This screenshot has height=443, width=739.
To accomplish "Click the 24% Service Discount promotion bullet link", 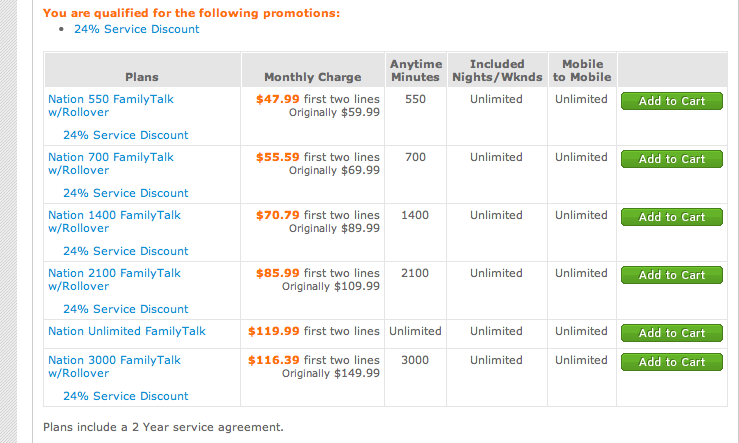I will click(137, 29).
